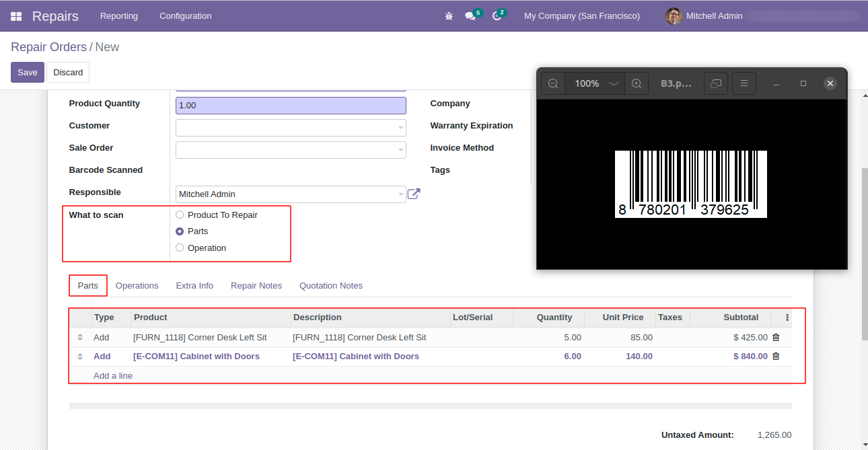Switch to the Operations tab
This screenshot has height=450, width=868.
tap(137, 286)
